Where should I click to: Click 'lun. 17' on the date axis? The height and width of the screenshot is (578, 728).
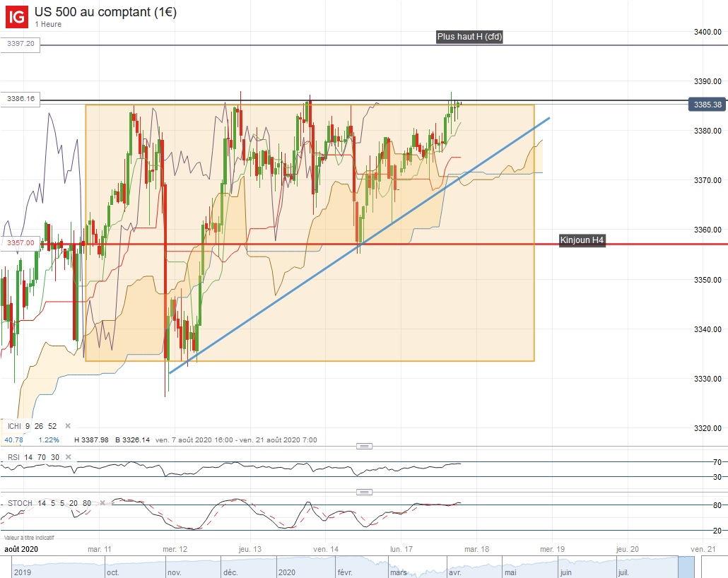[401, 549]
